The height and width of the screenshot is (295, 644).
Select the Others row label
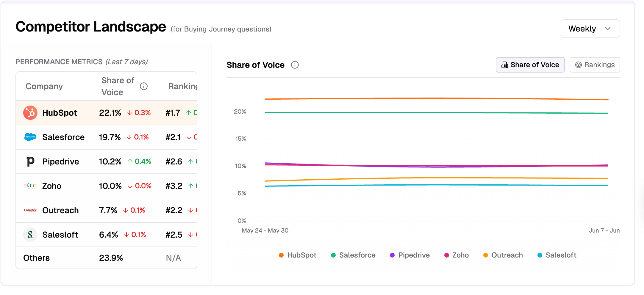pyautogui.click(x=36, y=258)
